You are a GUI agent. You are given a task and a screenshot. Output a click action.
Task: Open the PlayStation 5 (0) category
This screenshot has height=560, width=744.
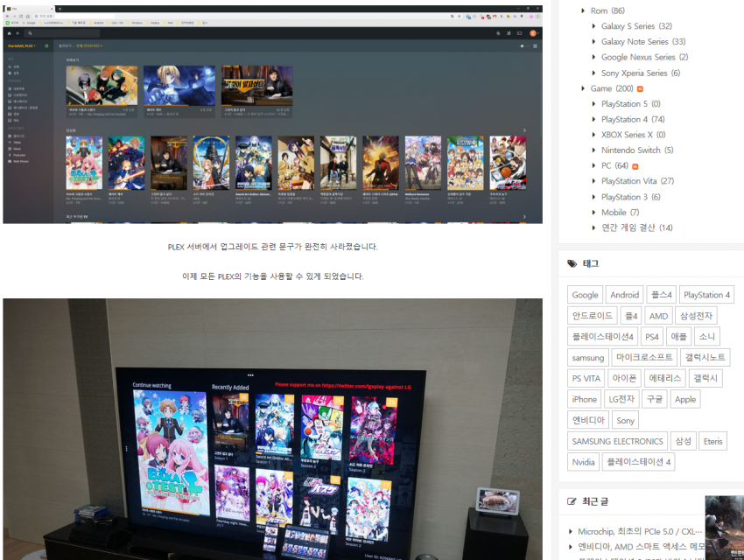[630, 103]
